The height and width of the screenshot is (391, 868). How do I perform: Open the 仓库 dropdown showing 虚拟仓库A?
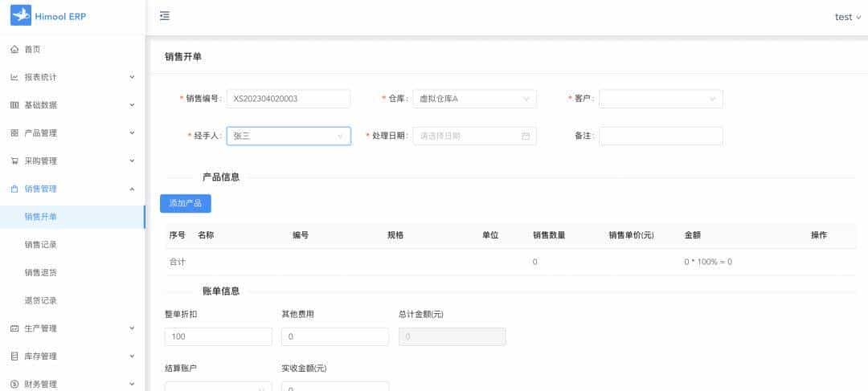pyautogui.click(x=474, y=99)
